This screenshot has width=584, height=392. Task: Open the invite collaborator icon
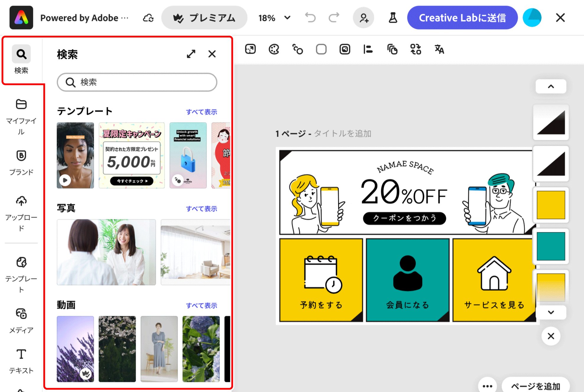[363, 18]
